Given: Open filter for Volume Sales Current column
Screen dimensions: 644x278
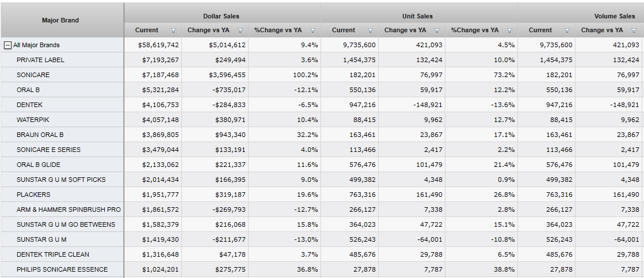Looking at the screenshot, I should click(x=567, y=31).
